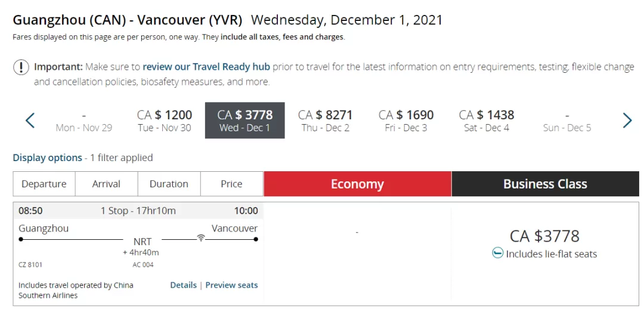Screen dimensions: 644x312
Task: Pick Sat - Dec 4 fare CA $1438
Action: click(487, 121)
